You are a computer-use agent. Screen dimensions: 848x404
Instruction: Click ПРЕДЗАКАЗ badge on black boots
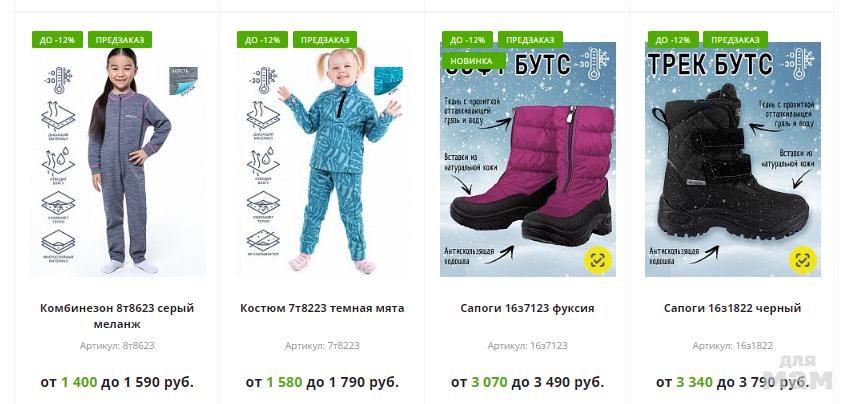736,39
